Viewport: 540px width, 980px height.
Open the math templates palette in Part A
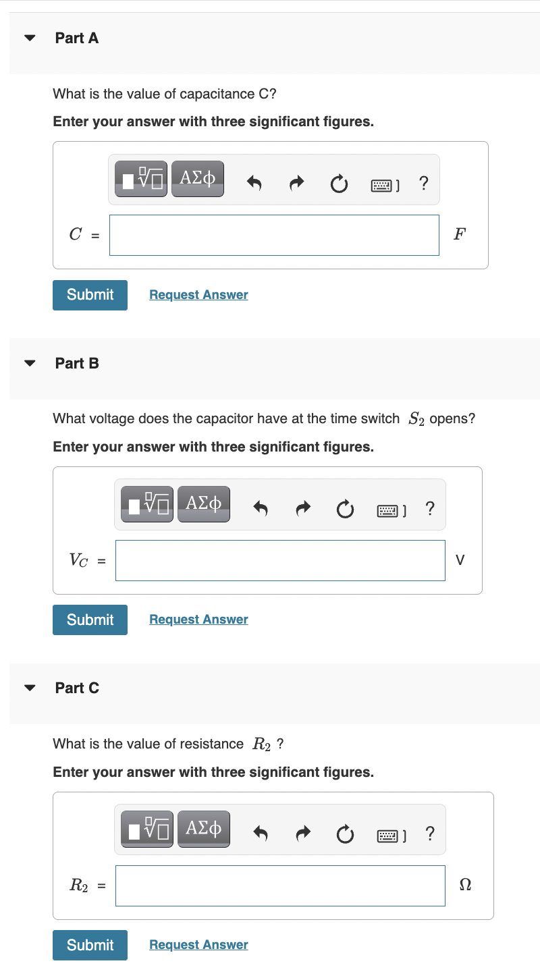pos(140,178)
